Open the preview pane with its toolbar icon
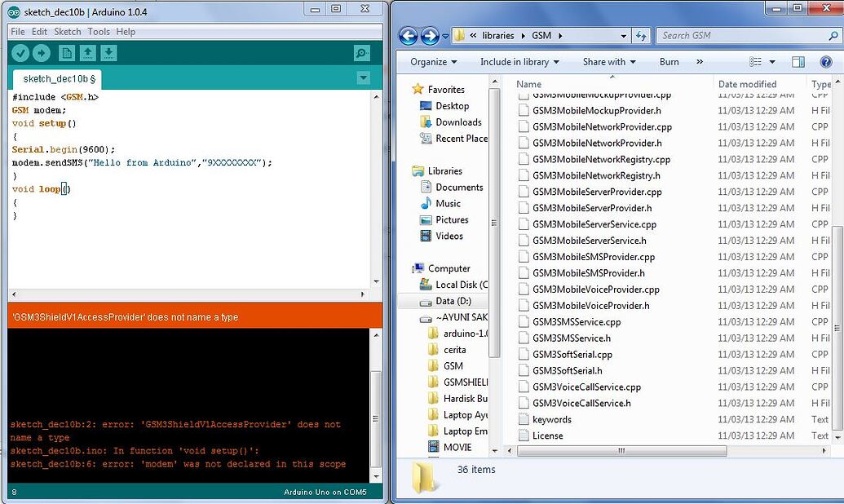This screenshot has width=844, height=504. [x=798, y=61]
